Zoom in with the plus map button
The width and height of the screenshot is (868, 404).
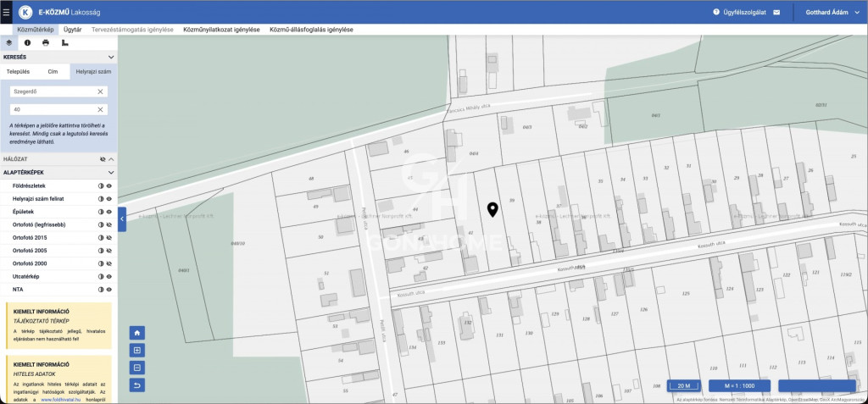tap(137, 350)
